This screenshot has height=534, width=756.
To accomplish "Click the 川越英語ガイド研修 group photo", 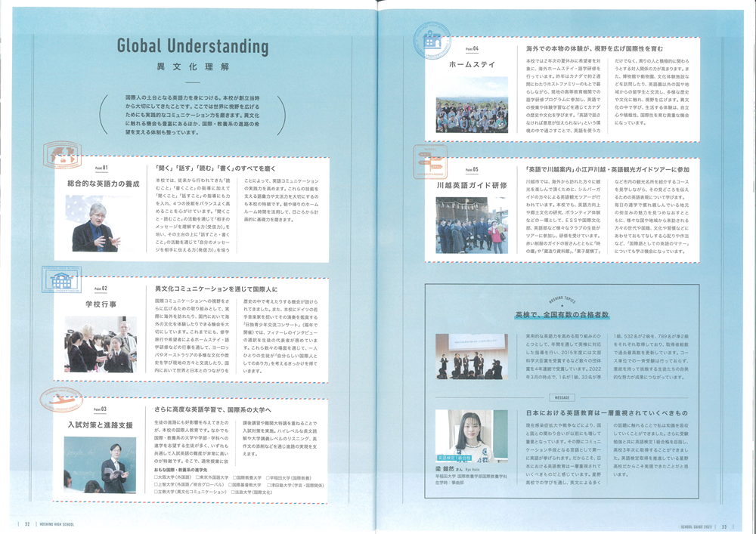I will (472, 225).
